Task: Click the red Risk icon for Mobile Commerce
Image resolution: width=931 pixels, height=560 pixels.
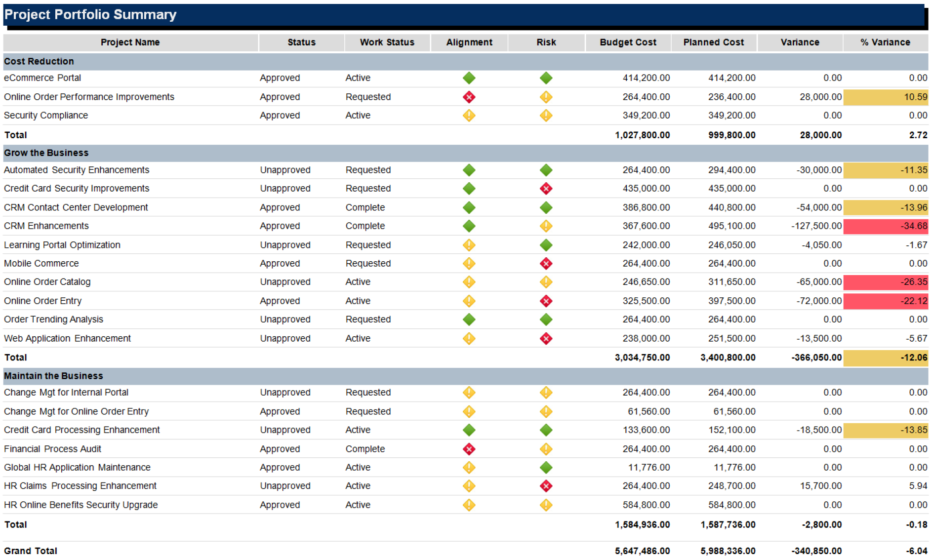Action: tap(546, 264)
